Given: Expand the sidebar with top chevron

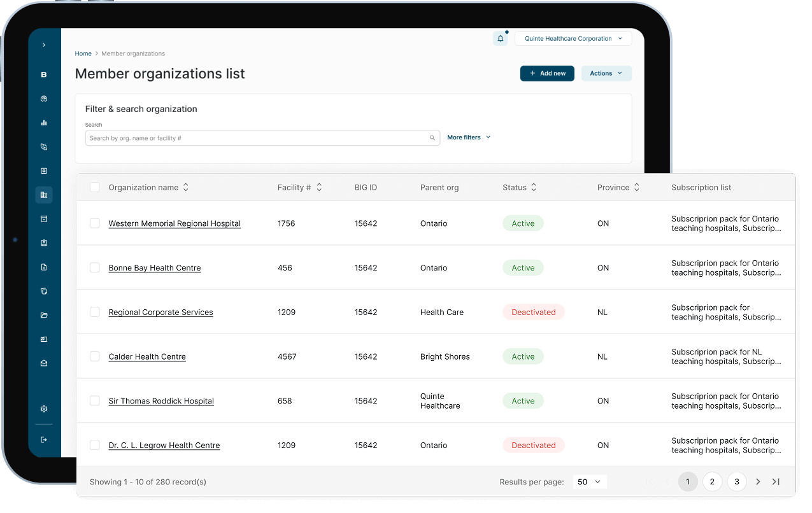Looking at the screenshot, I should click(44, 45).
